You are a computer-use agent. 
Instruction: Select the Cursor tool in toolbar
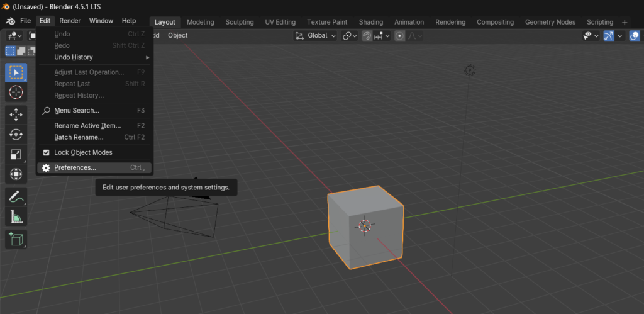pos(16,93)
